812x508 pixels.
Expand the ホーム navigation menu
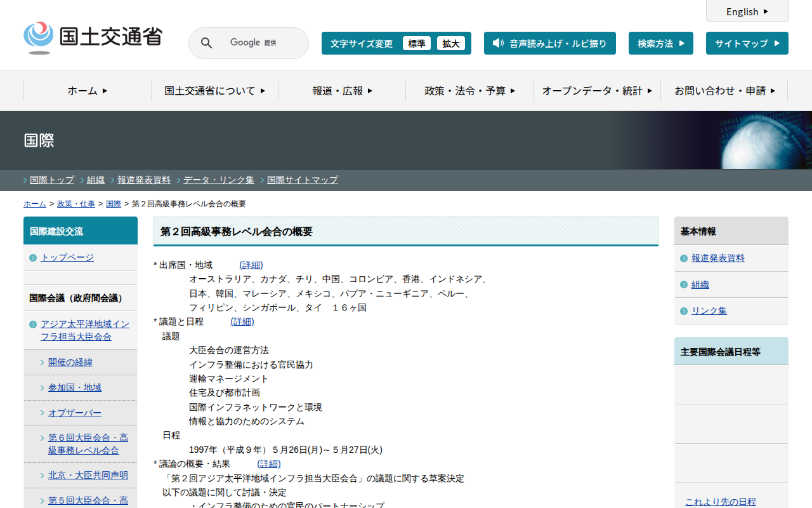point(88,91)
